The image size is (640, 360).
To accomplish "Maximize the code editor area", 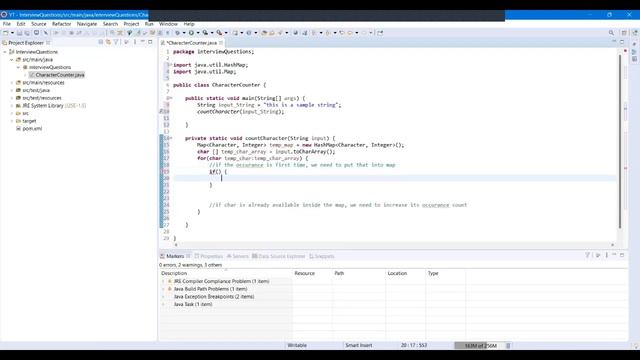I will (622, 42).
